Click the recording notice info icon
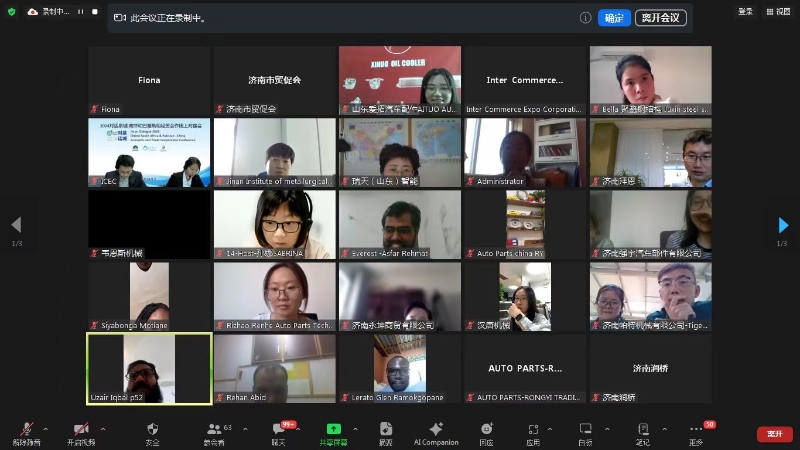This screenshot has width=800, height=450. tap(586, 18)
